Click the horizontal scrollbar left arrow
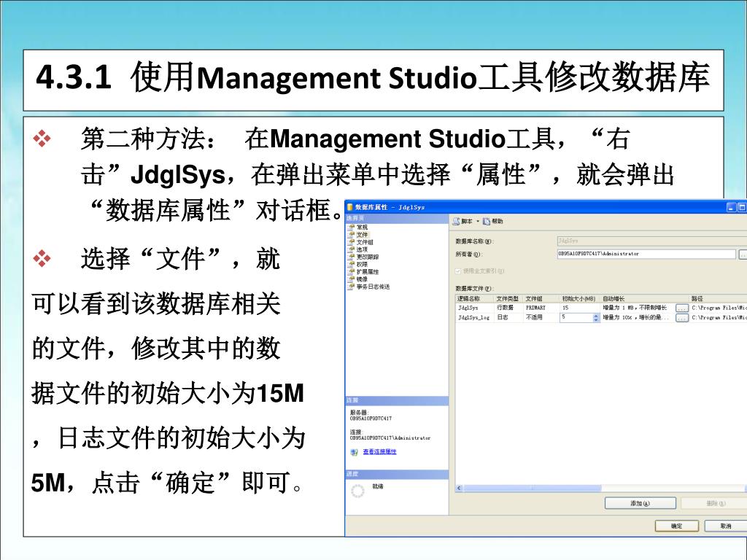Viewport: 747px width, 560px height. click(460, 488)
